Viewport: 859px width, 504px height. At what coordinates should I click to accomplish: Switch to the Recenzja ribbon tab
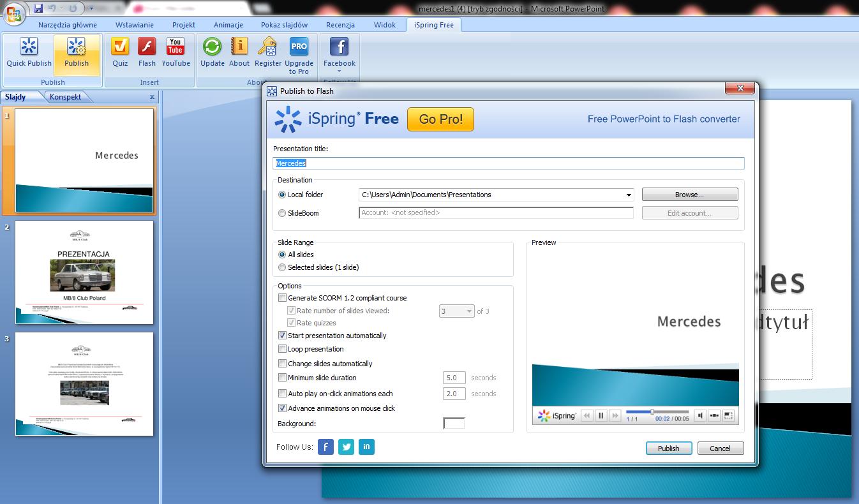pyautogui.click(x=340, y=25)
